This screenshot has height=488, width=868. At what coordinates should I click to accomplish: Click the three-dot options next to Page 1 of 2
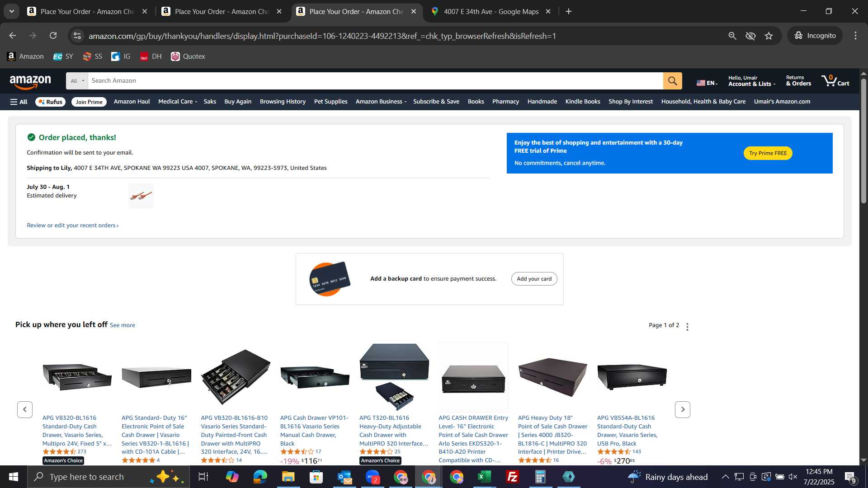coord(687,327)
